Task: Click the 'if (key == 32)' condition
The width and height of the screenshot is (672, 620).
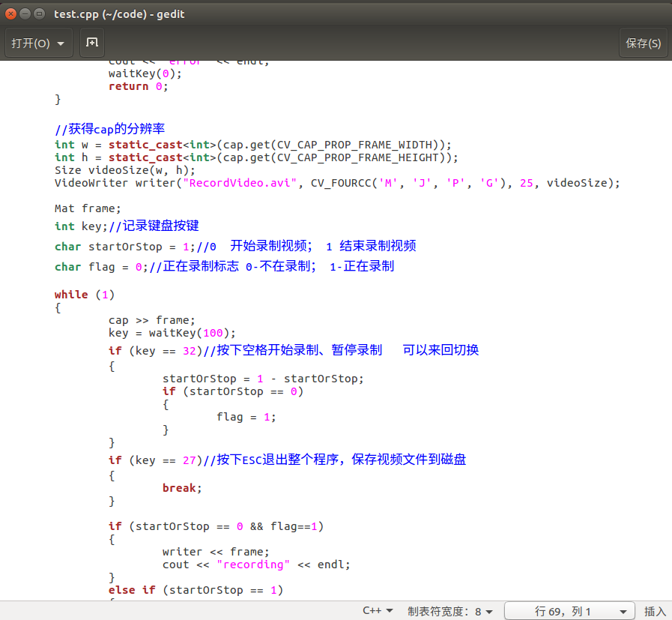Action: [x=155, y=351]
